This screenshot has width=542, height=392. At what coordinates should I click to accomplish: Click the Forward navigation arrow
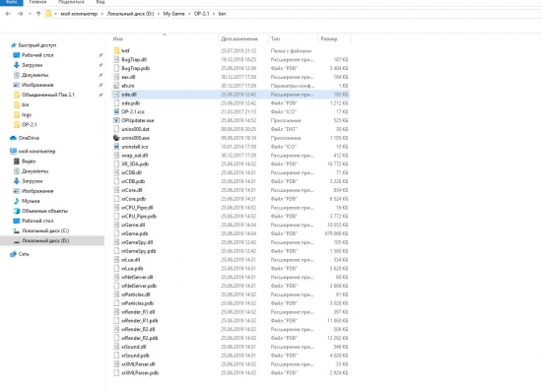point(20,14)
